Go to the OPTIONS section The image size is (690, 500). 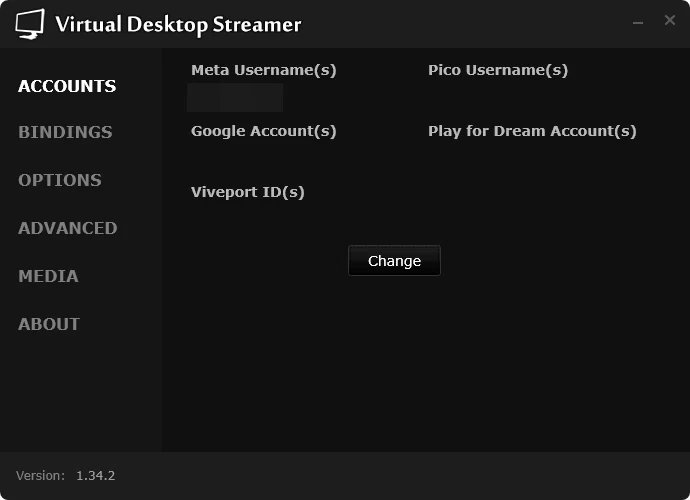60,180
